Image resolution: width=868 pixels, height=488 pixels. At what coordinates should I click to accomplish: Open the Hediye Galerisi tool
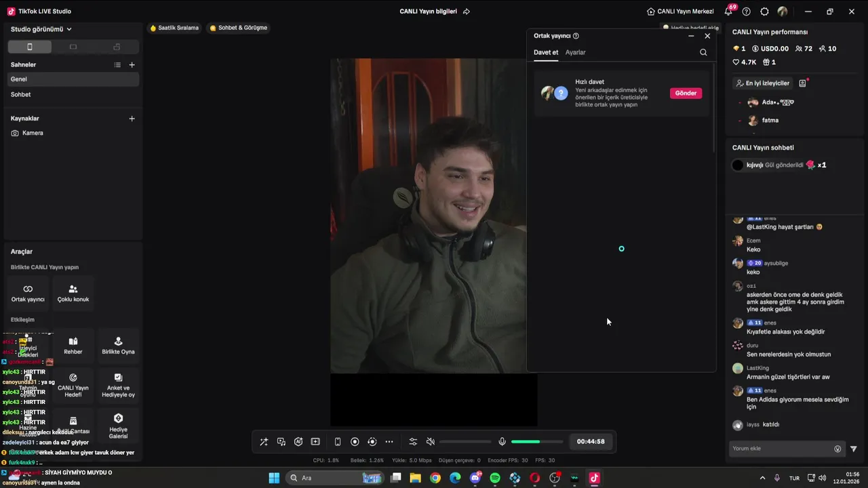coord(118,426)
